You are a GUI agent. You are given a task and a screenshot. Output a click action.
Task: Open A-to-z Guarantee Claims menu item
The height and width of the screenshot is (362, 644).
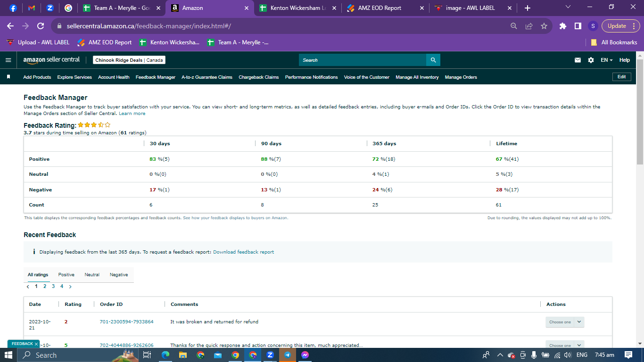(207, 77)
